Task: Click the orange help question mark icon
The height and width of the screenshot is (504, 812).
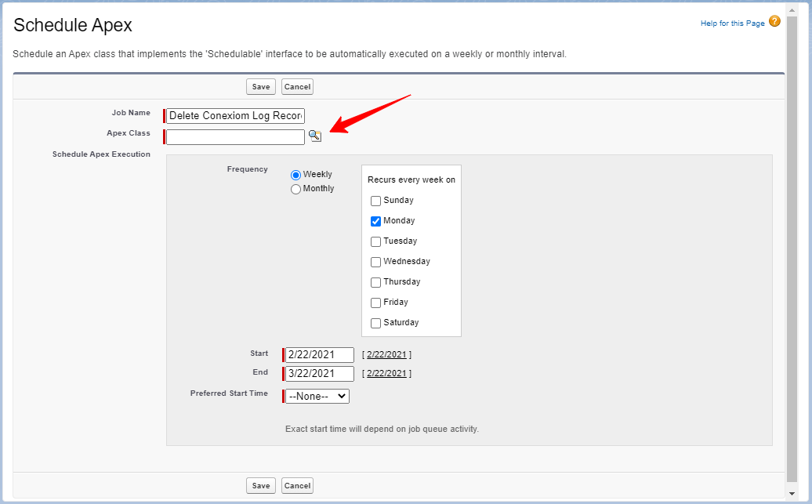Action: coord(774,21)
